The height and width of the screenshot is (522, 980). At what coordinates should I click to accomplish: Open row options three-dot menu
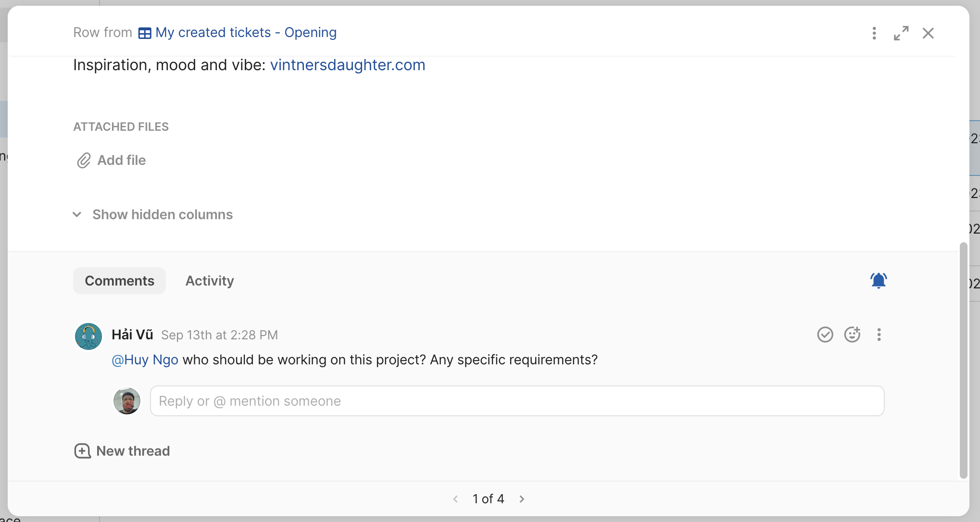874,33
